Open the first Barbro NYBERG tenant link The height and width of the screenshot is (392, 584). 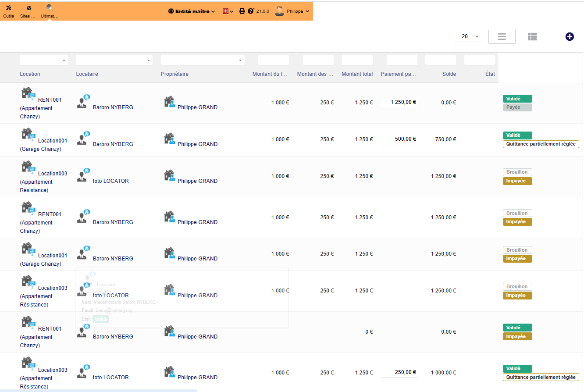(x=113, y=107)
